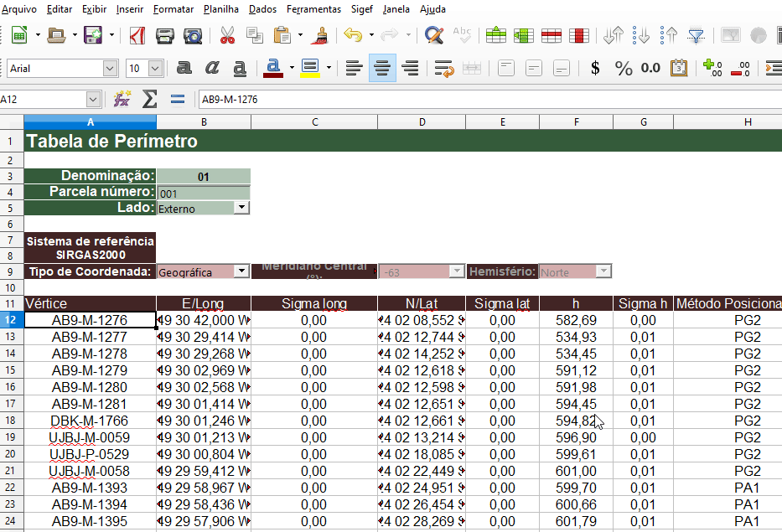Viewport: 782px width, 532px height.
Task: Click the Delete Rows icon
Action: [x=552, y=35]
